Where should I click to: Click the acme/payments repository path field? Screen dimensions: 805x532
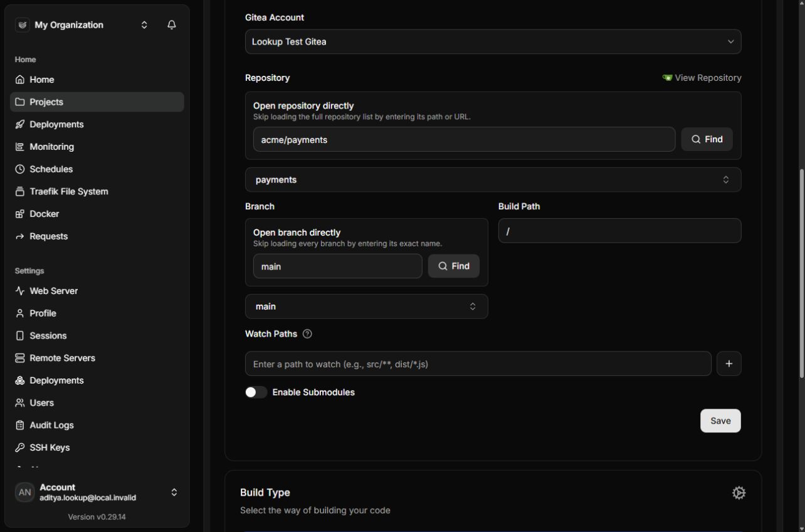(465, 140)
